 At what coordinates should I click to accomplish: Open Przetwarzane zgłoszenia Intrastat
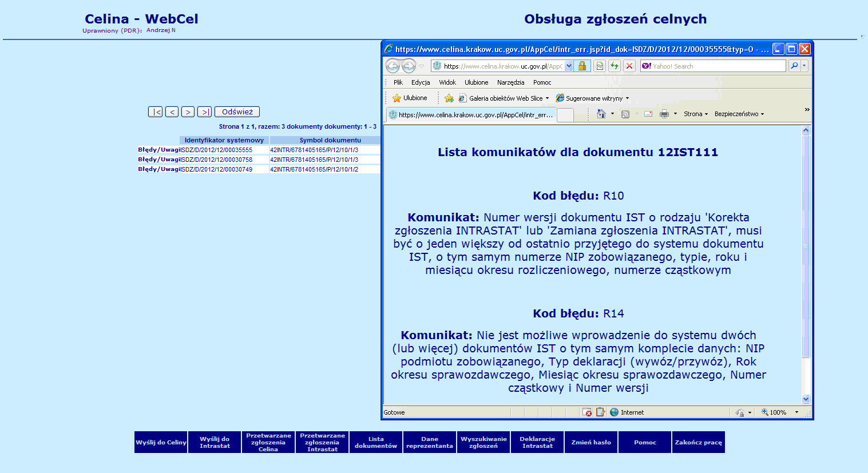[322, 442]
